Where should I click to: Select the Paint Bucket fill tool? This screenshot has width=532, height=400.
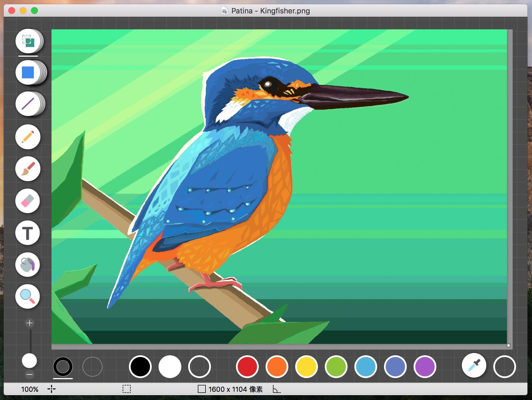(28, 265)
